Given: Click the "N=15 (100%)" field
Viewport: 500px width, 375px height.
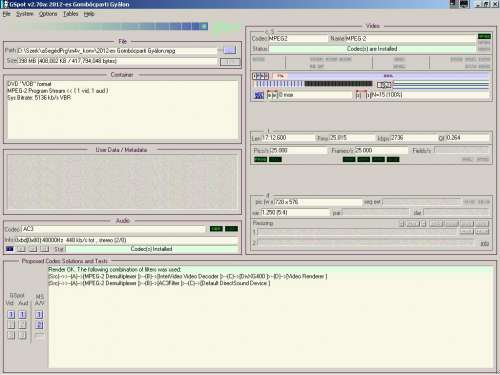Looking at the screenshot, I should [430, 95].
